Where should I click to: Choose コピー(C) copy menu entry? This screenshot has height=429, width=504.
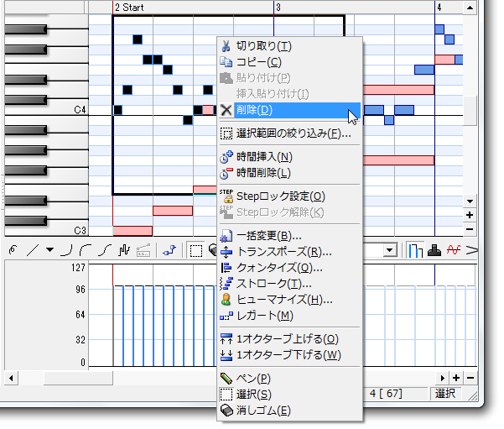tap(289, 62)
